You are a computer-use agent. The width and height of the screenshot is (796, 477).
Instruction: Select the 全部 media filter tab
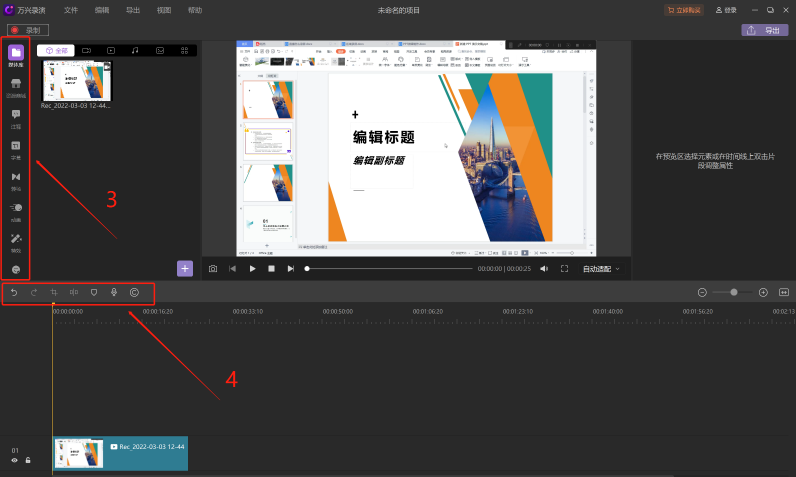click(x=56, y=51)
